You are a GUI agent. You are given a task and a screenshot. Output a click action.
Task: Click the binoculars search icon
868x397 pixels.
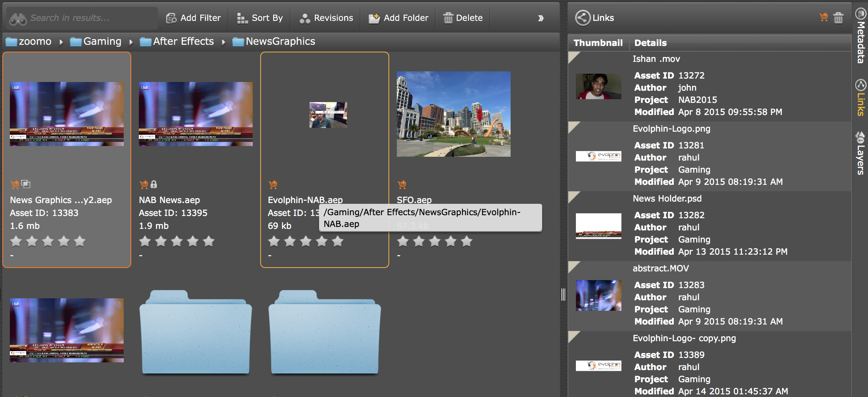[x=18, y=18]
